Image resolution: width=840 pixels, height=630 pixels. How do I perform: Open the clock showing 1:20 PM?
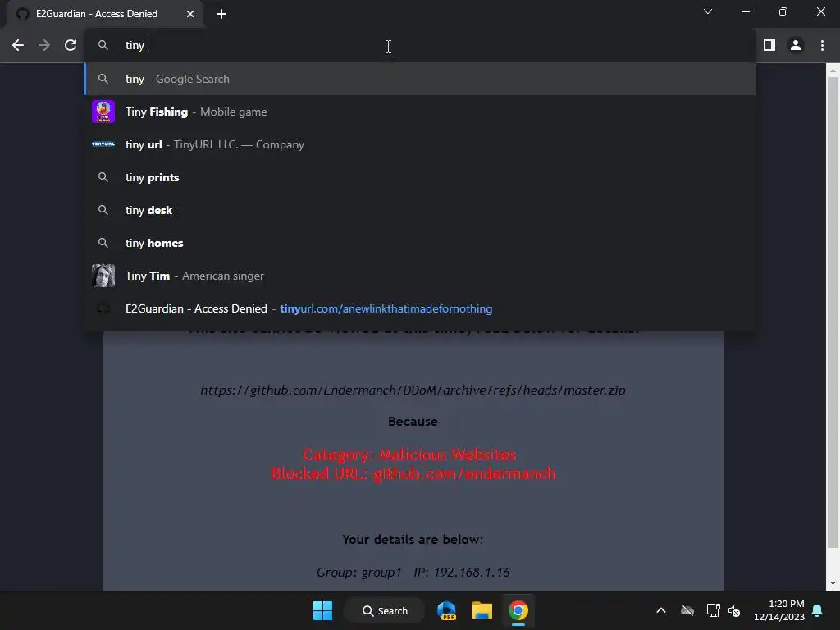pyautogui.click(x=779, y=610)
